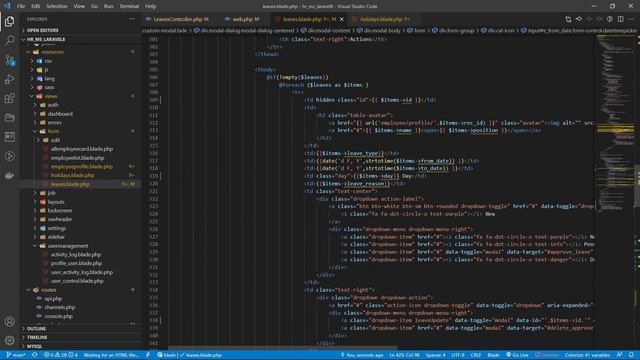640x360 pixels.
Task: Open editor More Actions ellipsis
Action: click(631, 19)
